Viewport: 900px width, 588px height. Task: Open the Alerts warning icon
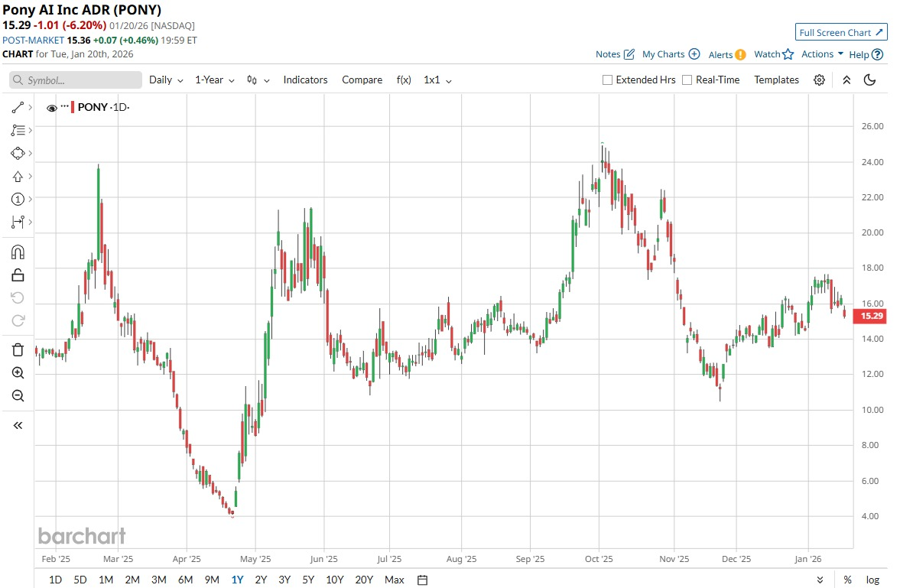[740, 54]
